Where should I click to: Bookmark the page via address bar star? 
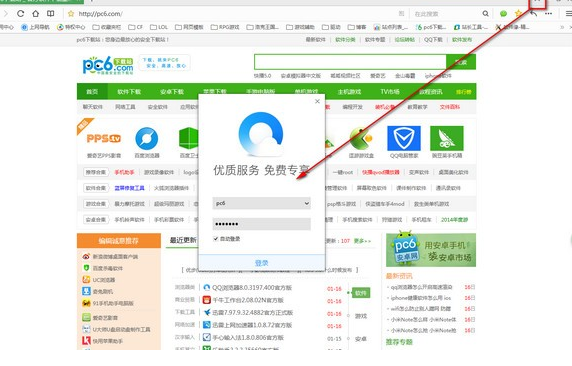click(x=71, y=14)
